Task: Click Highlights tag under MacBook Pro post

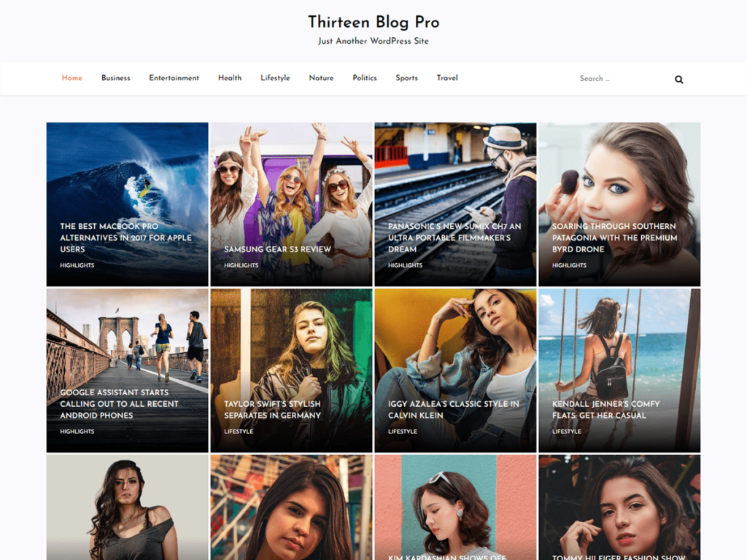Action: (77, 265)
